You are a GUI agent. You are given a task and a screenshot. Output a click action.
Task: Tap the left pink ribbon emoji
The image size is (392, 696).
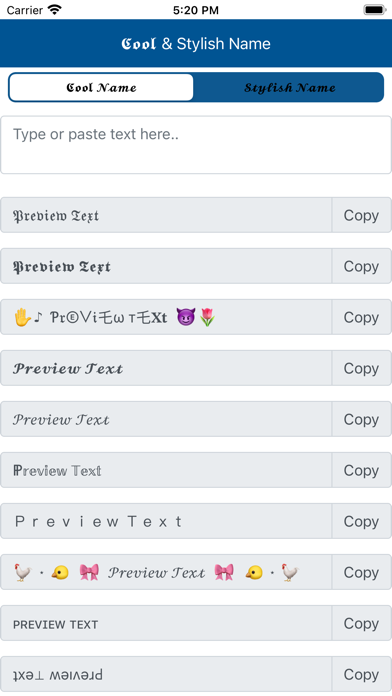[x=89, y=573]
